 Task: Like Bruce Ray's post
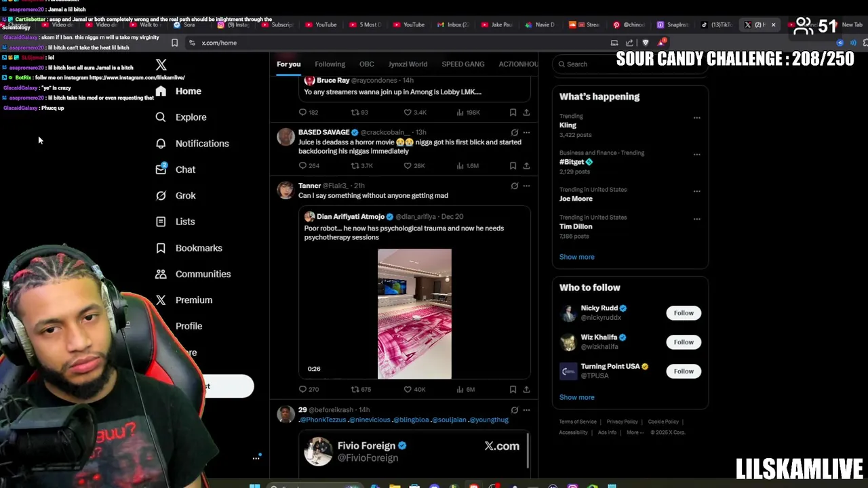pos(415,112)
